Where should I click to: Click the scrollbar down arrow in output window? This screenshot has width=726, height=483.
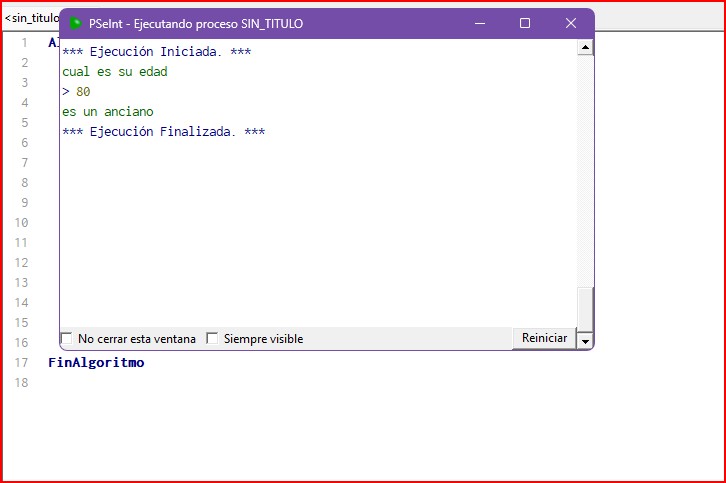[x=585, y=340]
